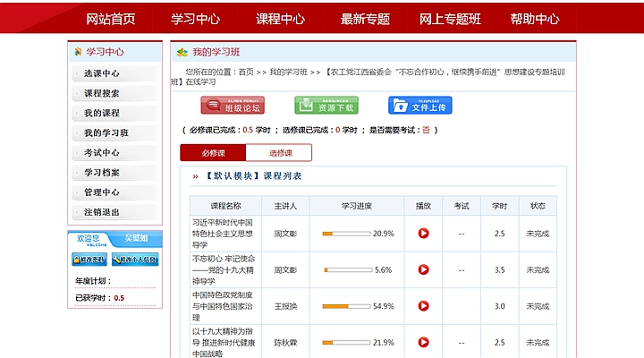The width and height of the screenshot is (644, 358).
Task: Open 帮助中心 in the top navigation
Action: tap(535, 19)
